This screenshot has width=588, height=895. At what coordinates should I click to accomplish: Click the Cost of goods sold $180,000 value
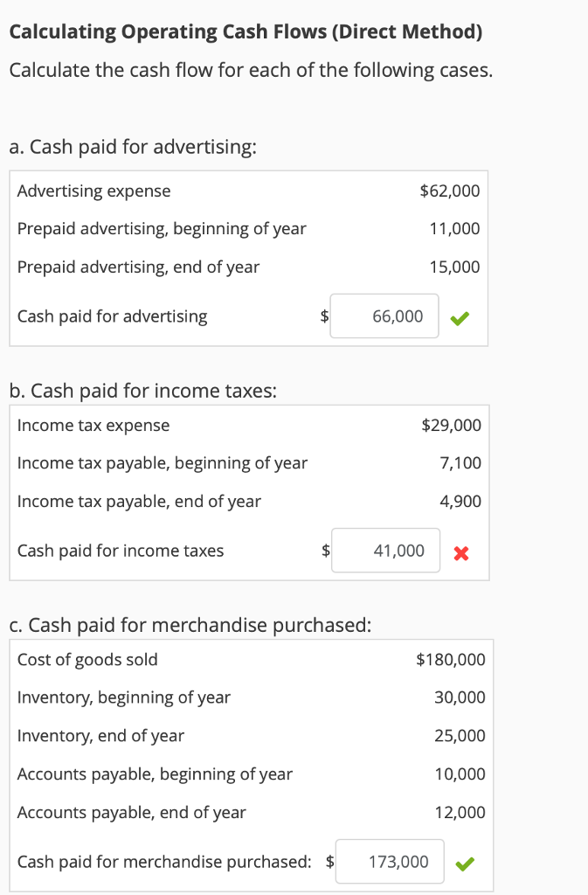click(451, 660)
